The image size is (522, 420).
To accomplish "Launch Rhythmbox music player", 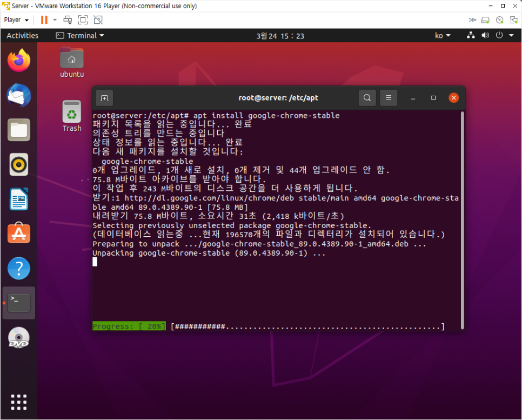I will [19, 164].
